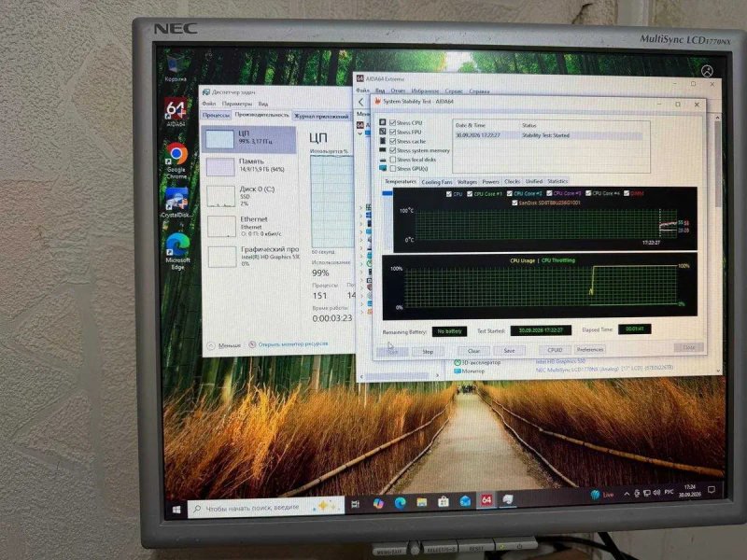The width and height of the screenshot is (747, 560).
Task: Open the notification center icon
Action: click(x=712, y=490)
